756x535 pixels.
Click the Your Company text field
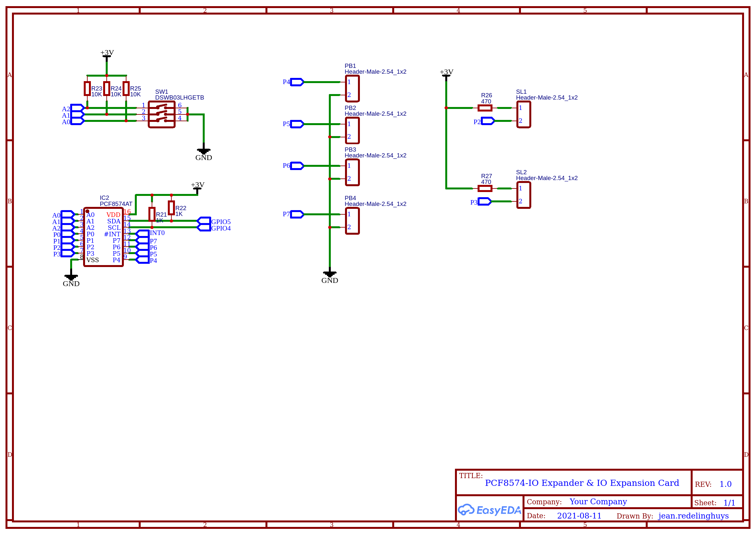(598, 502)
